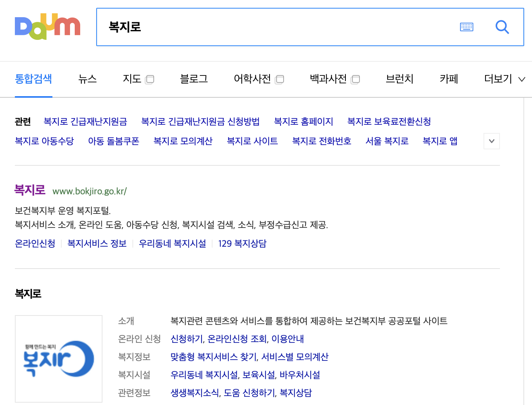This screenshot has height=405, width=532.
Task: Click related search 복지로 전화번호
Action: click(322, 141)
